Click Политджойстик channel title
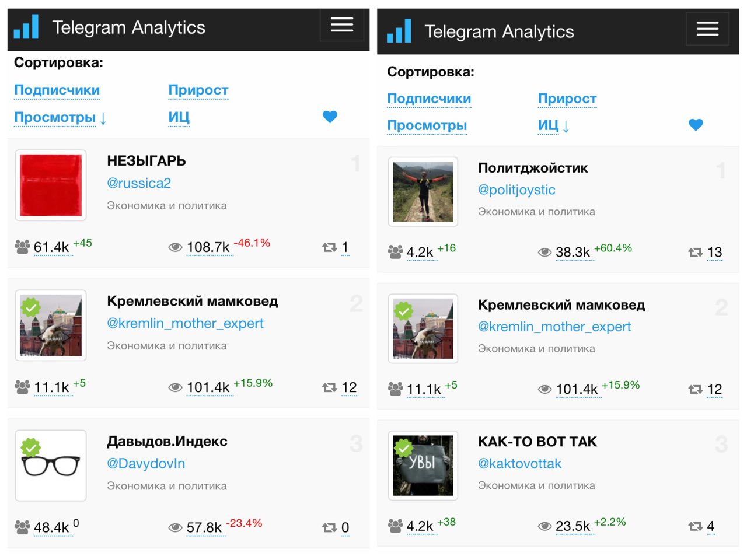The height and width of the screenshot is (560, 747). pos(533,168)
